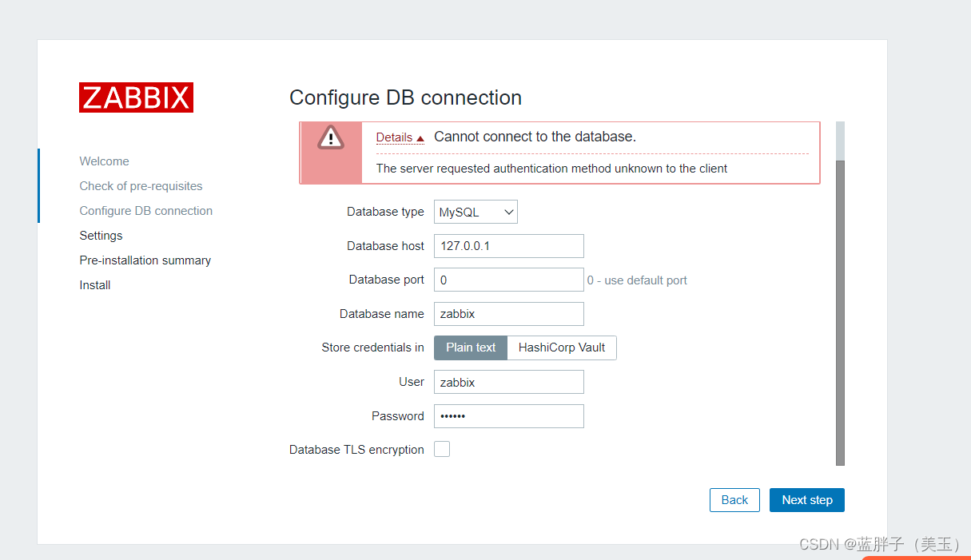Viewport: 971px width, 560px height.
Task: Focus the Password input field
Action: (x=509, y=416)
